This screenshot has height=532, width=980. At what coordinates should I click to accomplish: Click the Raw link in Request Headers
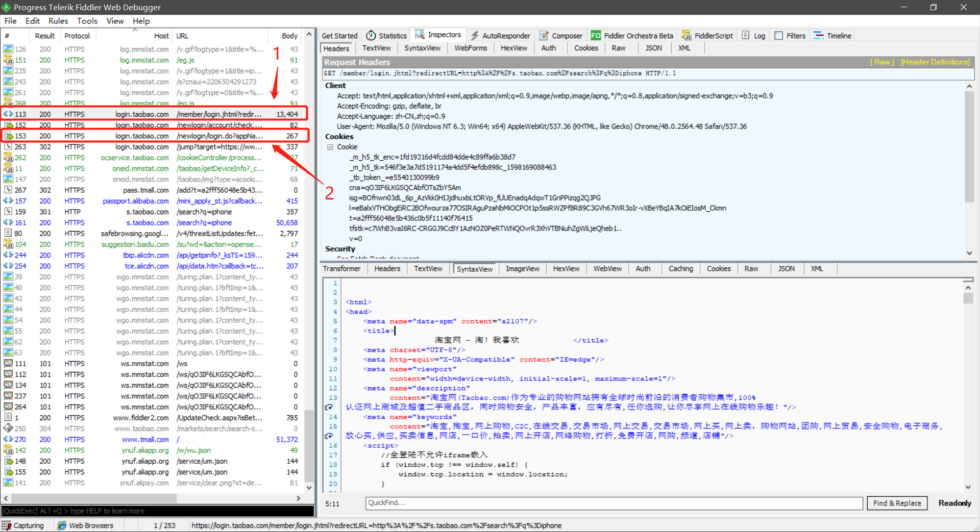coord(883,62)
